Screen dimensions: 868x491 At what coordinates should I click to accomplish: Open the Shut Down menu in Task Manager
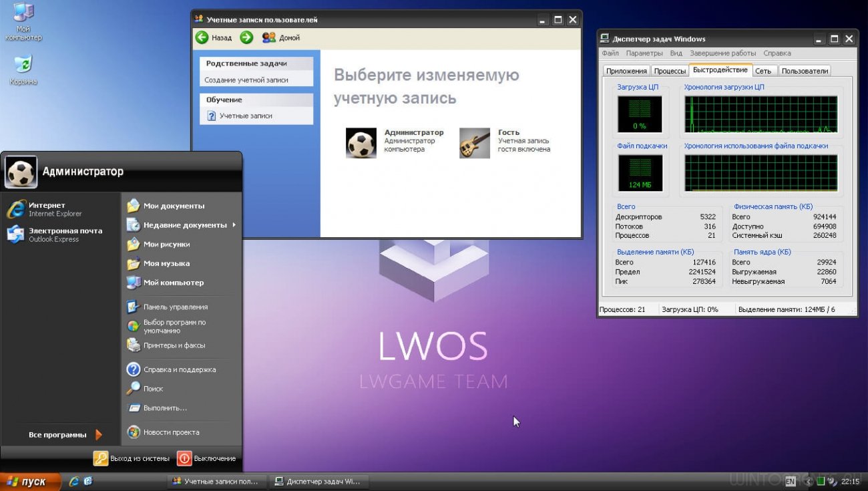723,53
